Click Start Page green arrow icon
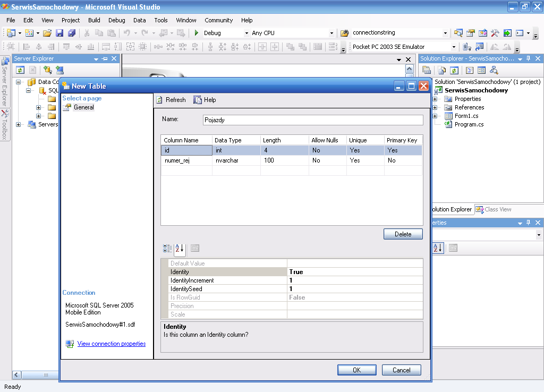The image size is (544, 392). coord(507,33)
